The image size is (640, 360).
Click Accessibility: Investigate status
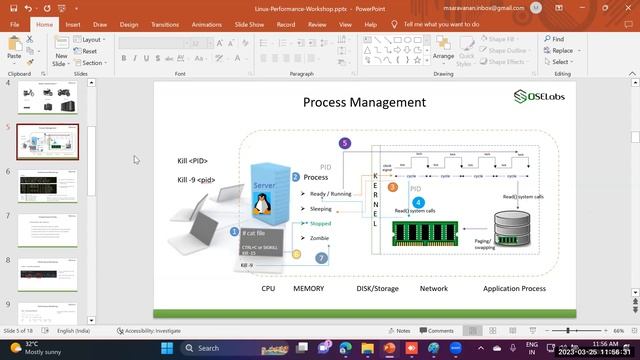[149, 331]
